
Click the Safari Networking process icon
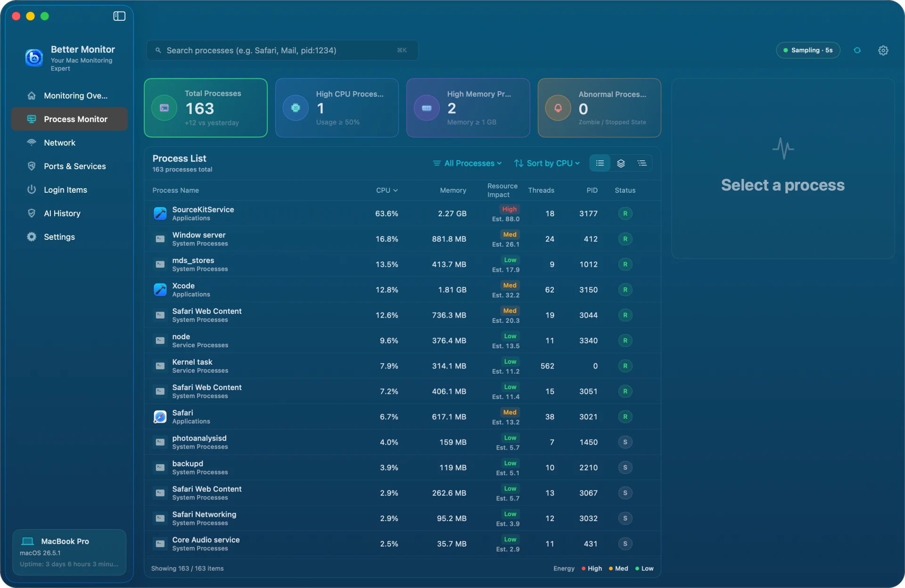[x=160, y=519]
